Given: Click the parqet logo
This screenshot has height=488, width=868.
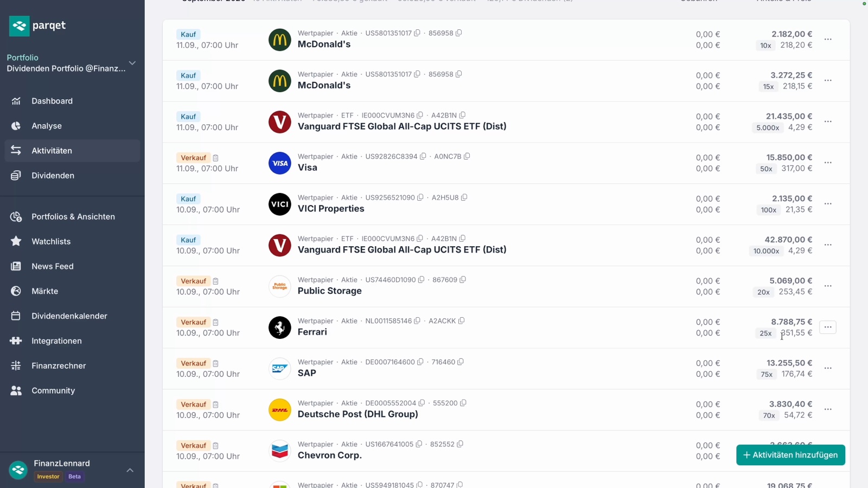Looking at the screenshot, I should pyautogui.click(x=37, y=25).
